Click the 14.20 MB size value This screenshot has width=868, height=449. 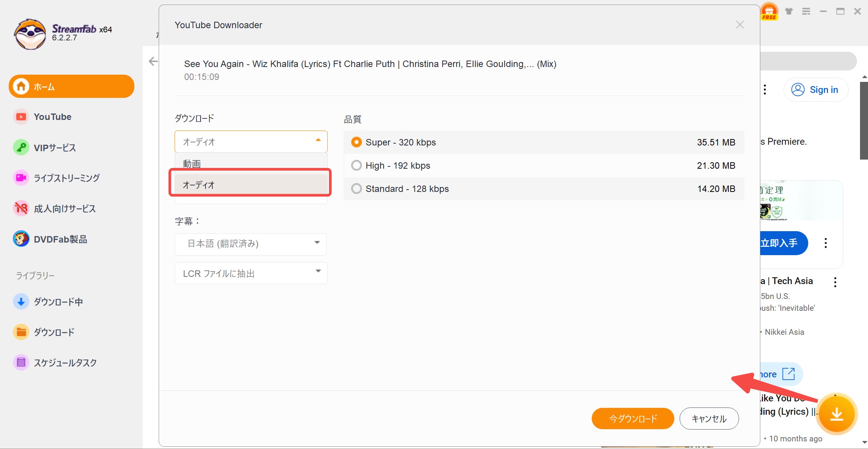(716, 189)
